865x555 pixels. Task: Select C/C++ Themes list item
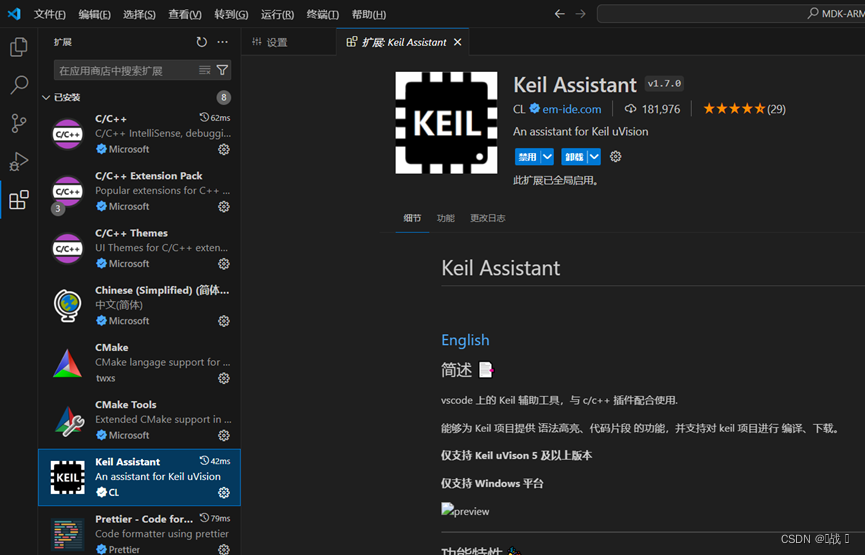pyautogui.click(x=140, y=248)
